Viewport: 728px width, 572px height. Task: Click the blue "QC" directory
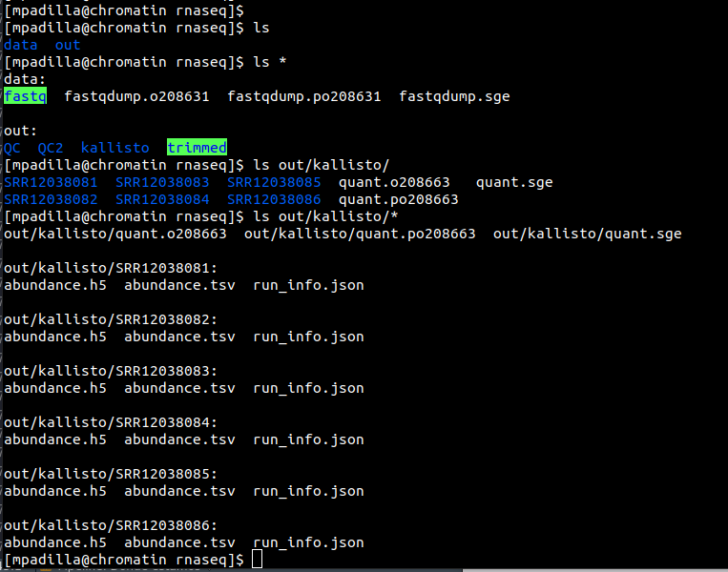click(x=12, y=148)
